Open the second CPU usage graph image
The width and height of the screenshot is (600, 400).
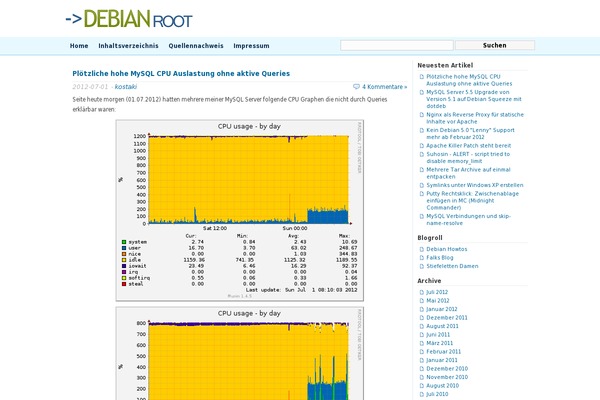(240, 353)
